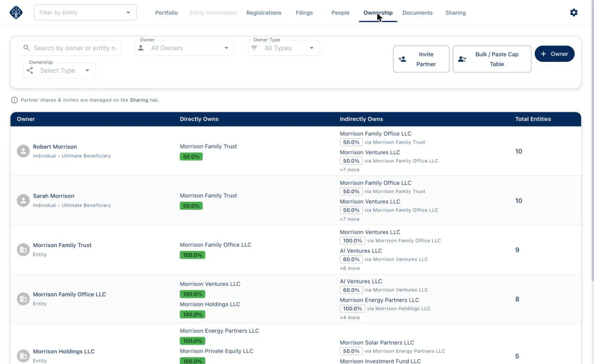Click Morrison Family Trust owner name
The width and height of the screenshot is (594, 364).
coord(62,245)
